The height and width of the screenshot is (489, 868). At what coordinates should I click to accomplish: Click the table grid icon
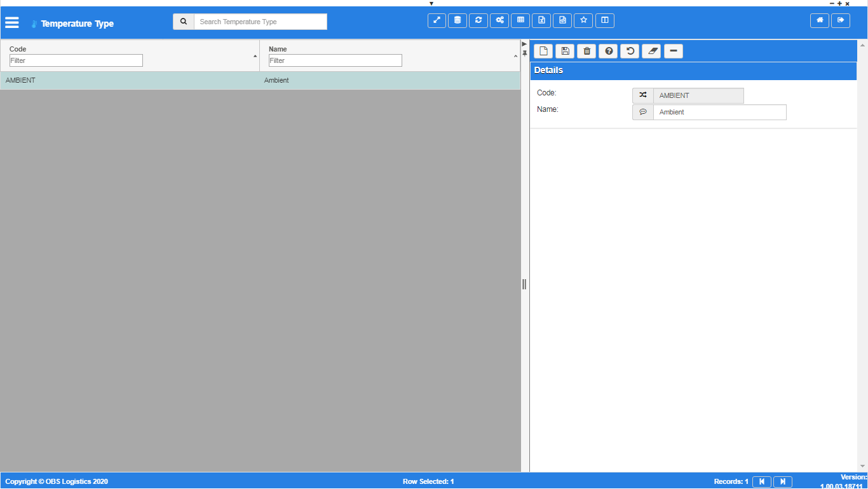coord(520,20)
